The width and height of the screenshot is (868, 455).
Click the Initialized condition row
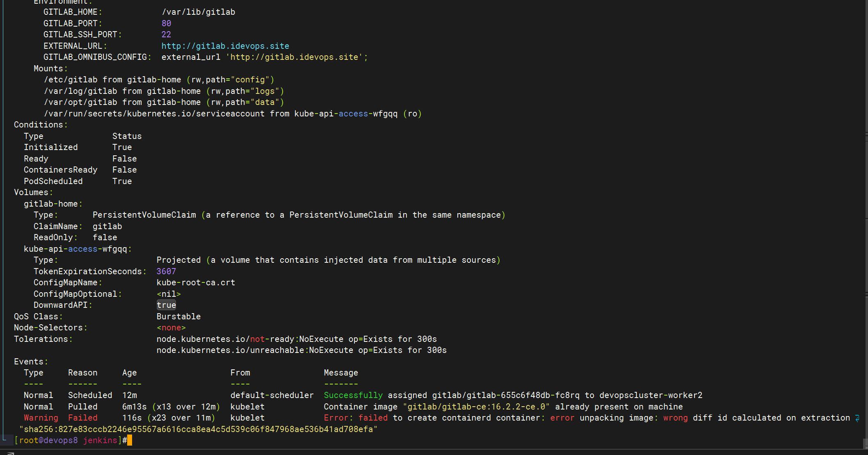(78, 147)
